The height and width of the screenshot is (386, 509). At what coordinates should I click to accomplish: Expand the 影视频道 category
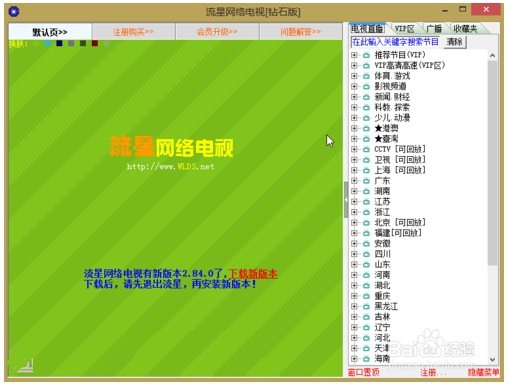pos(354,86)
